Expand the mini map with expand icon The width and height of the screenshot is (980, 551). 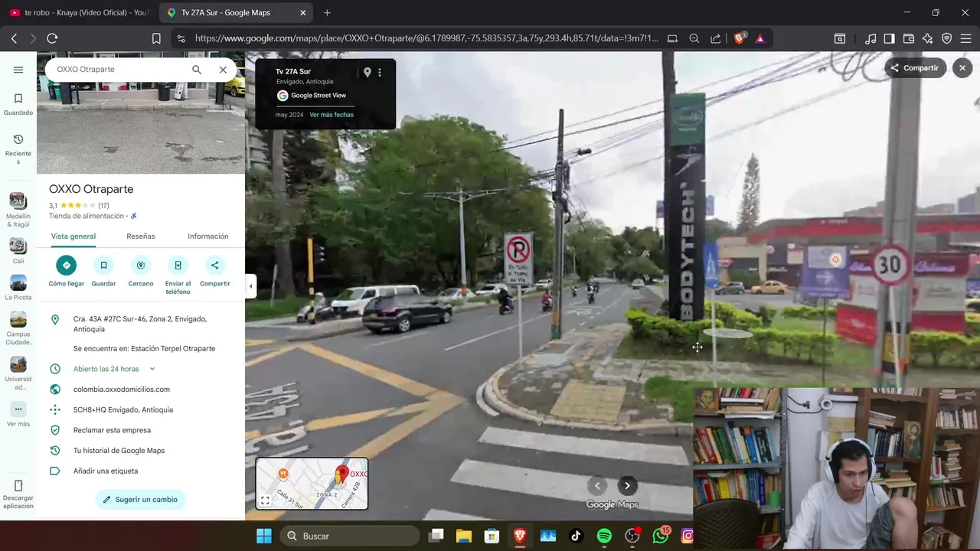tap(265, 500)
